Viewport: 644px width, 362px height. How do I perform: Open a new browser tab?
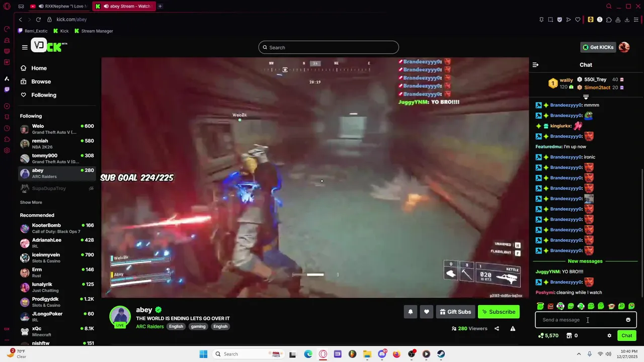(x=160, y=6)
